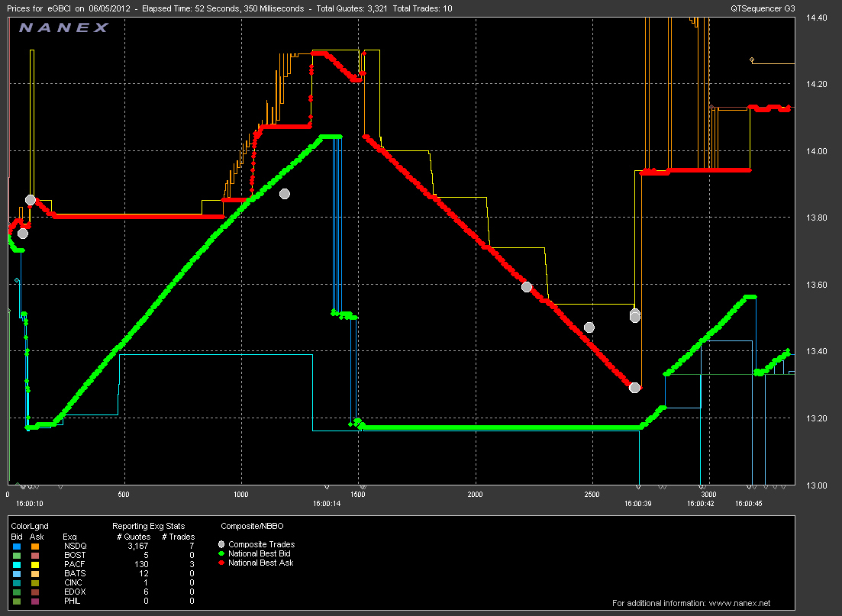
Task: Choose the PACF Ask color swatch
Action: click(35, 564)
